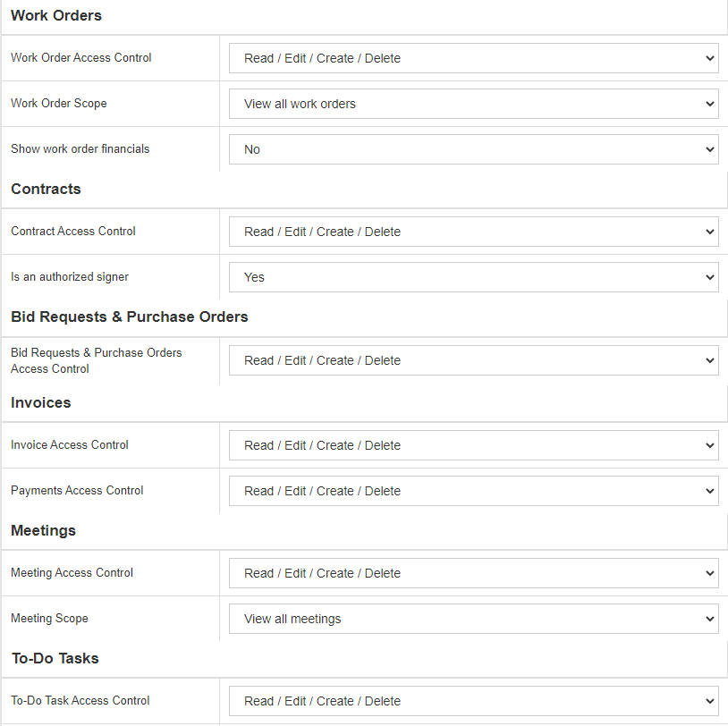728x726 pixels.
Task: Change the Is an authorized signer setting
Action: (x=473, y=277)
